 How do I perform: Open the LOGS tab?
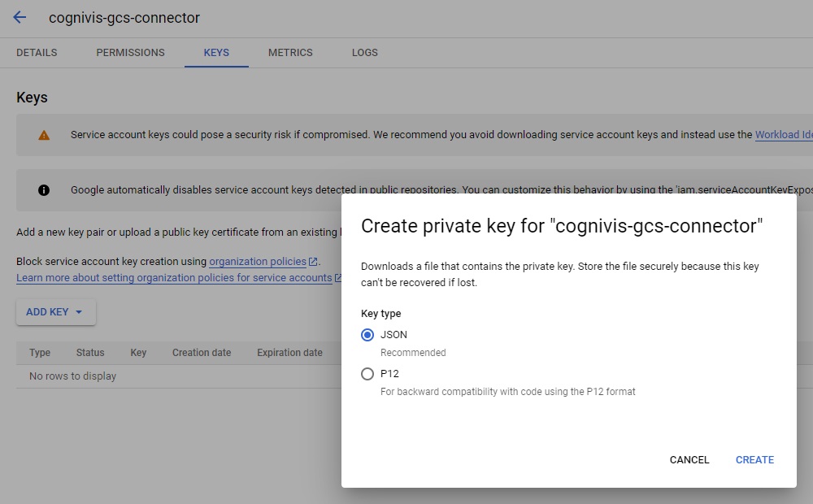pos(364,53)
